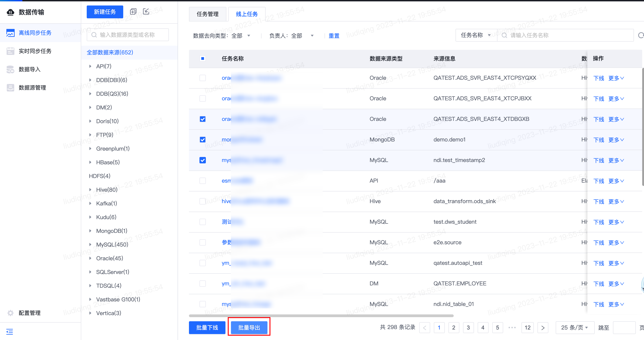Click the 批量导出 button

[x=249, y=327]
